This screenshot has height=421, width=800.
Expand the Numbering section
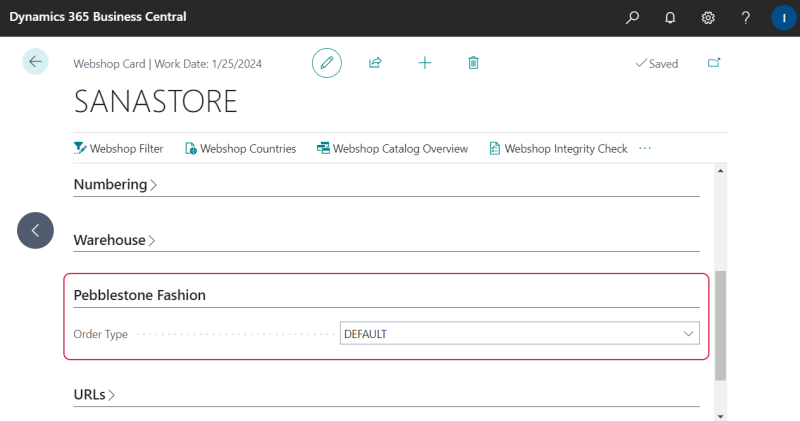(x=115, y=184)
